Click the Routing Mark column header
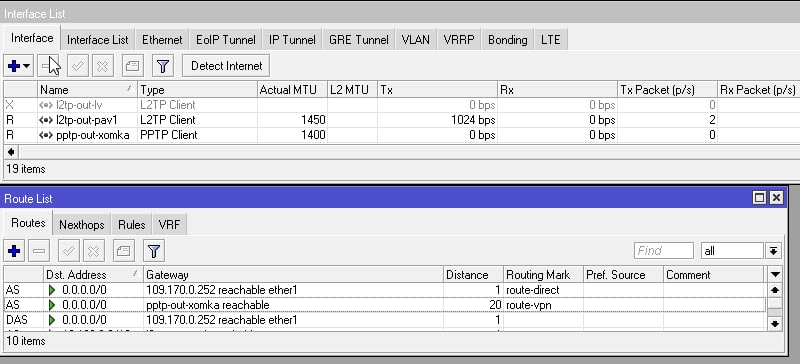The image size is (800, 364). pos(543,275)
